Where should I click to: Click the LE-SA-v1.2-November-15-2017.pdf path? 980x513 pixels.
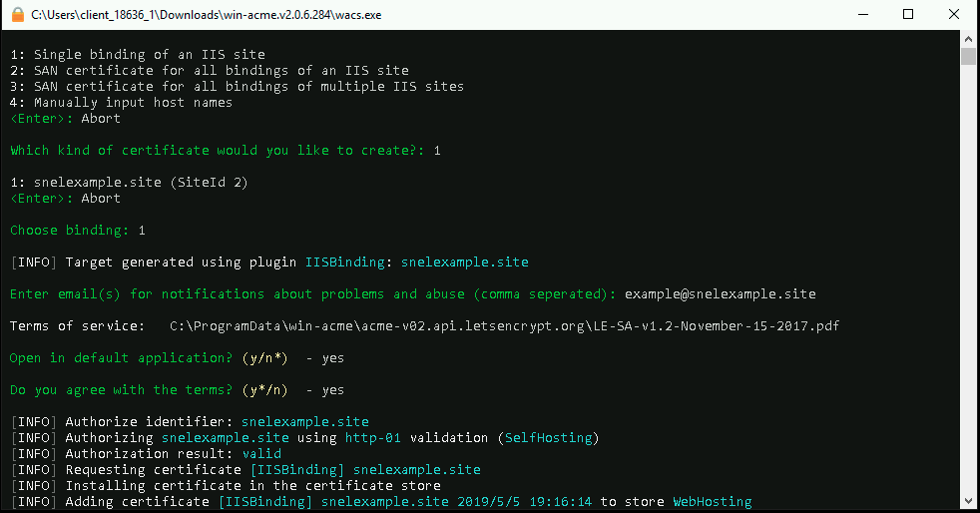(504, 326)
